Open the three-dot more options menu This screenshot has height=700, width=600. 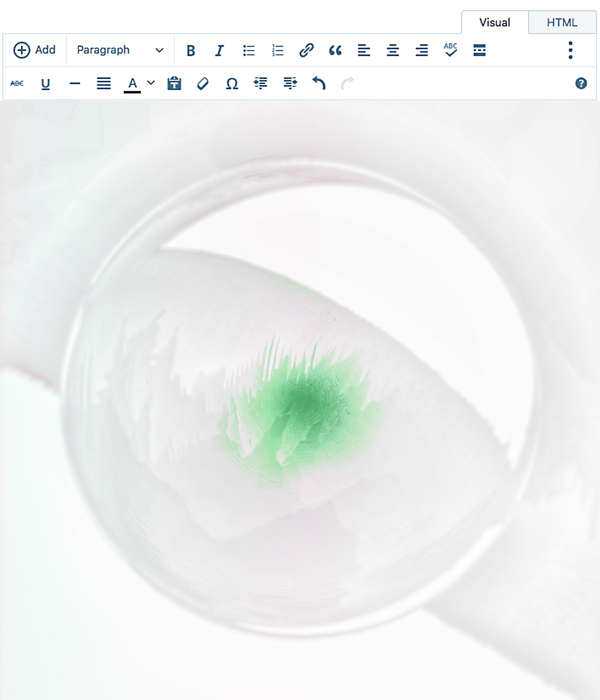click(x=570, y=50)
